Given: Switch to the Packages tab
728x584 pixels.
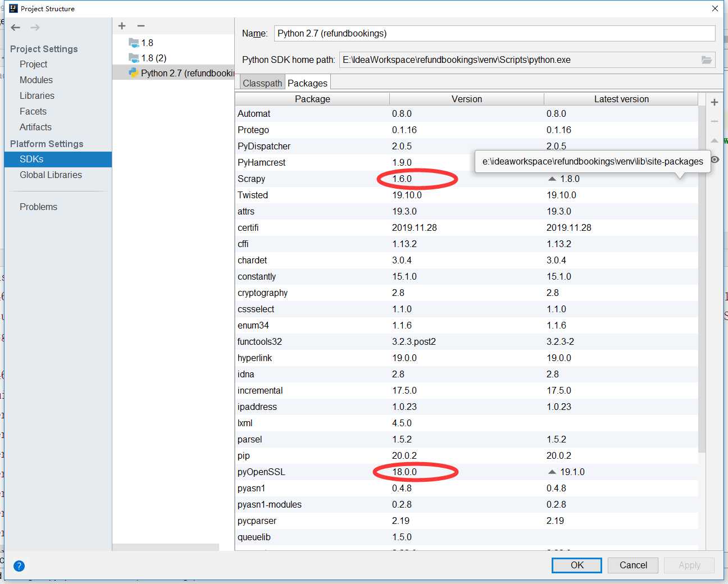Looking at the screenshot, I should click(307, 83).
